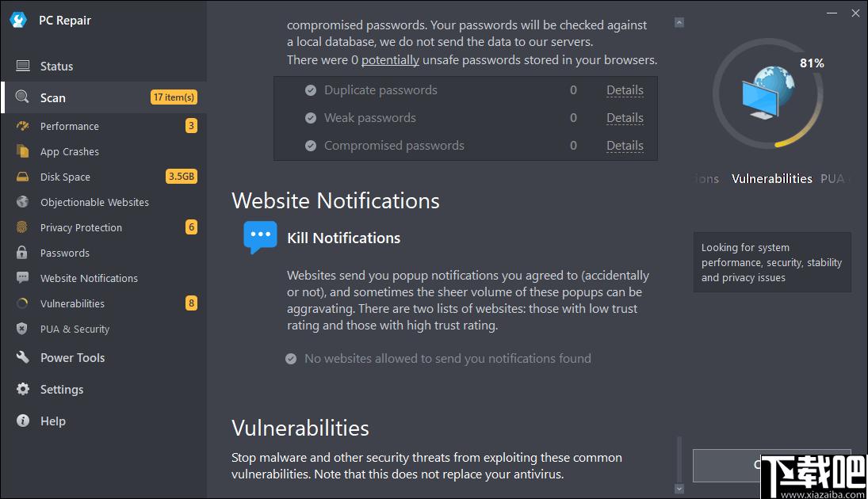Click the Kill Notifications chat bubble icon
Screen dimensions: 868x499
(260, 238)
